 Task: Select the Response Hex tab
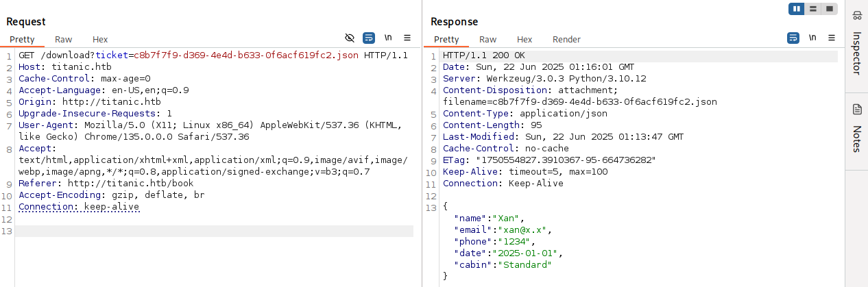[x=525, y=40]
